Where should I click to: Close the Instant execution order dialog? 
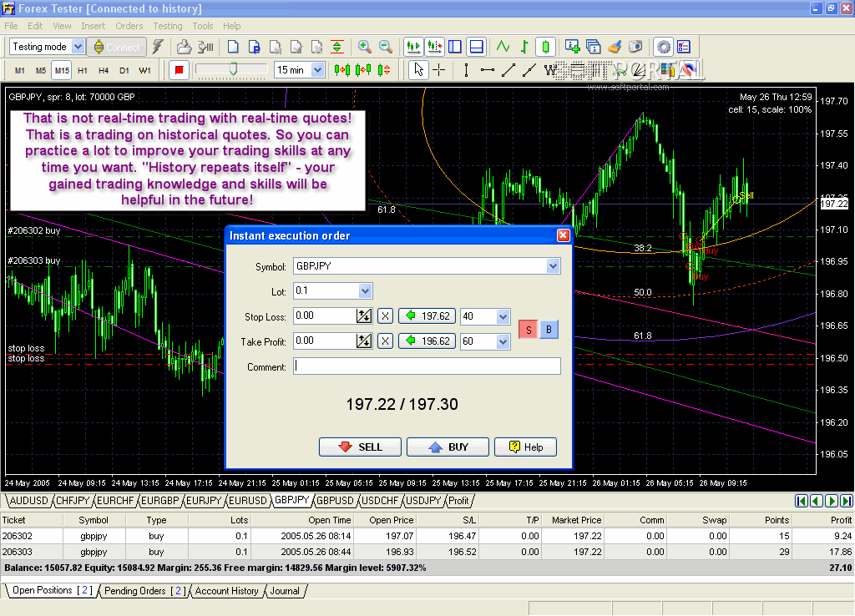(564, 235)
